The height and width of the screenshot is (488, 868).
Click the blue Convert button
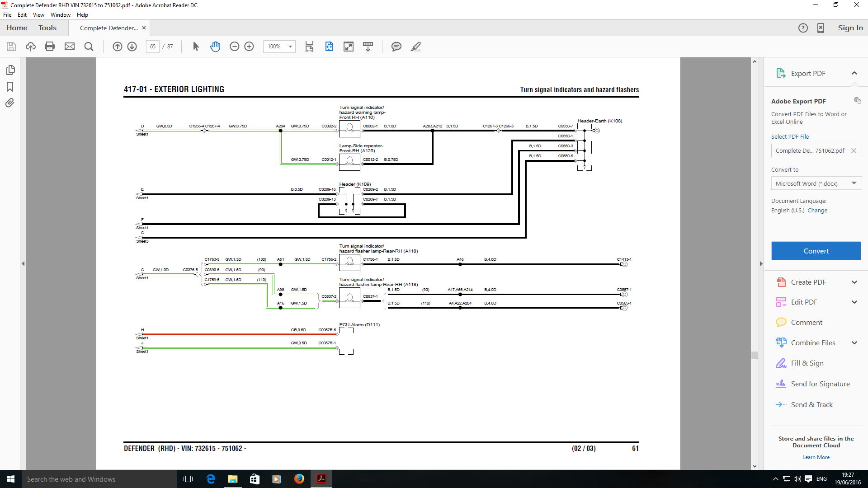[816, 251]
